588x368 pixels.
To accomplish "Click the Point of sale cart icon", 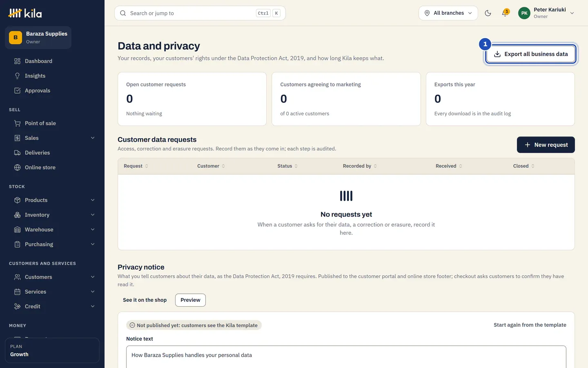I will tap(17, 123).
